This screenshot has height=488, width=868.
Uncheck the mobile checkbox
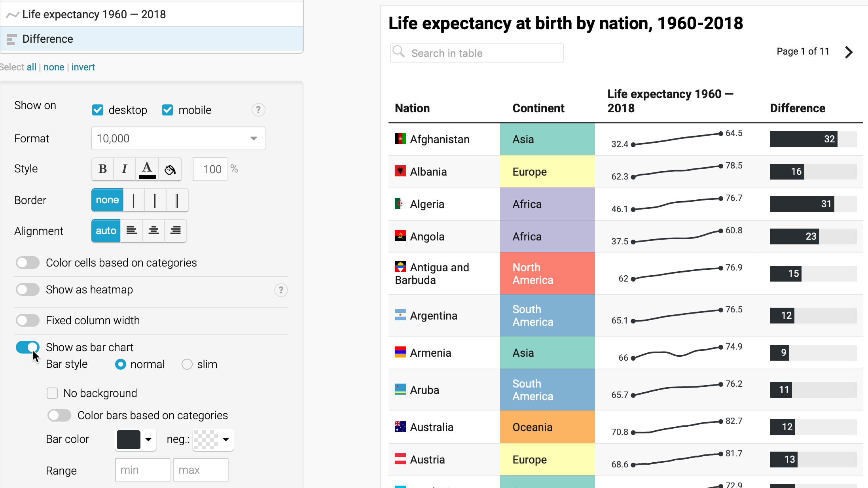tap(168, 110)
